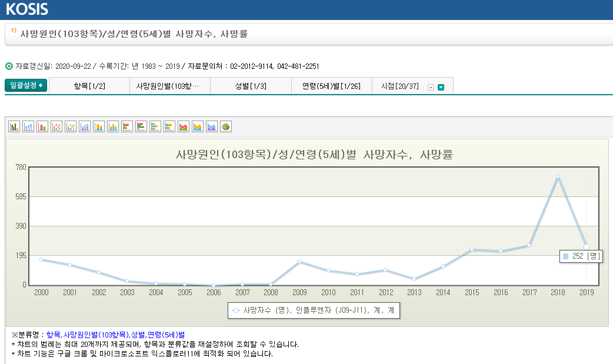613x364 pixels.
Task: Select the pie chart type icon
Action: point(225,126)
